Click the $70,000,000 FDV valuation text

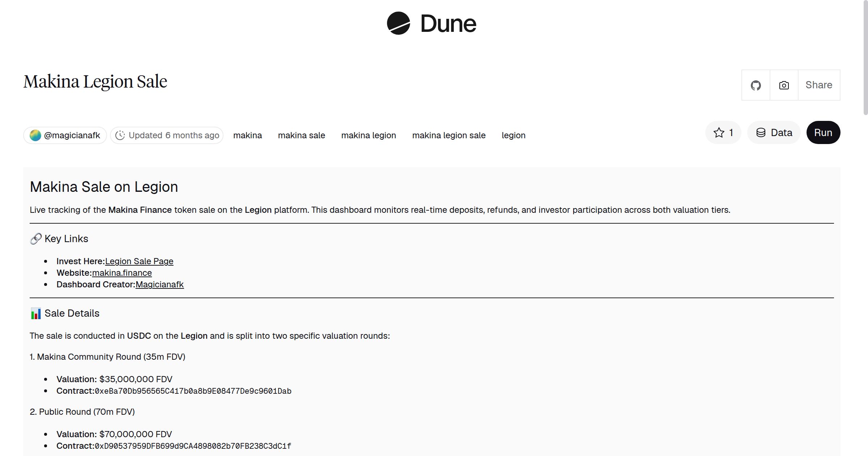[136, 434]
